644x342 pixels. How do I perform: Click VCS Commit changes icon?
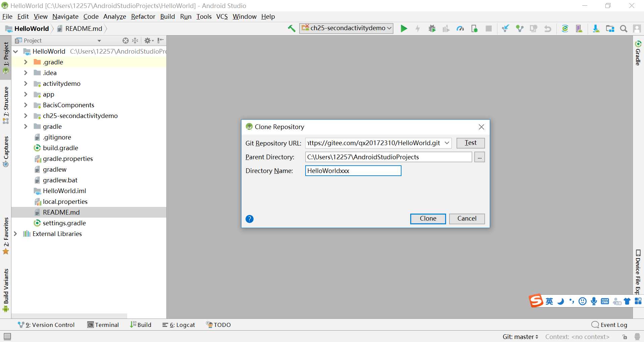tap(520, 28)
